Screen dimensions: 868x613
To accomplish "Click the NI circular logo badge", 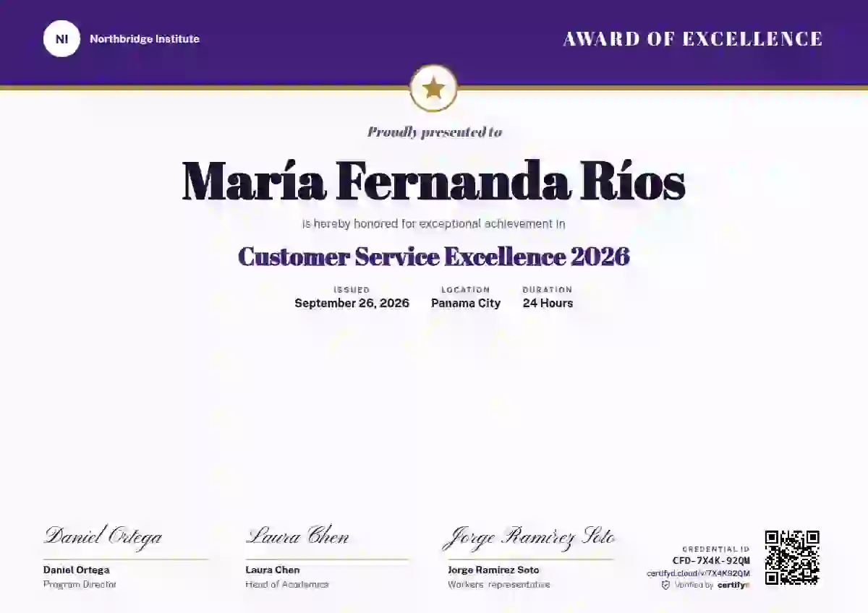I will point(61,39).
